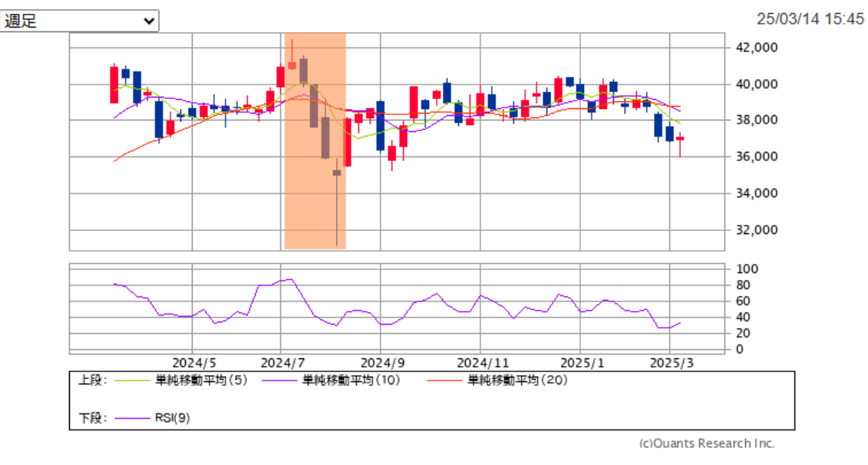Click the RSI axis 40 label

coord(743,317)
